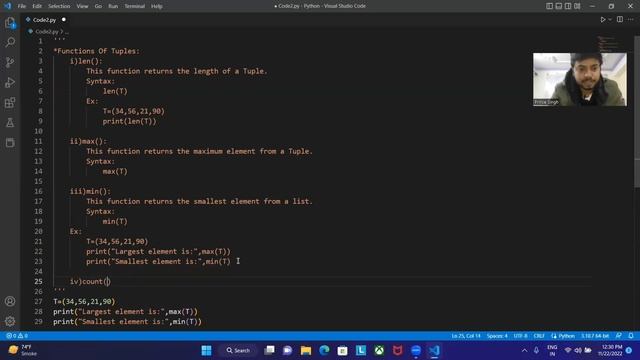Open File Explorer from the taskbar
The image size is (640, 360).
pyautogui.click(x=306, y=350)
